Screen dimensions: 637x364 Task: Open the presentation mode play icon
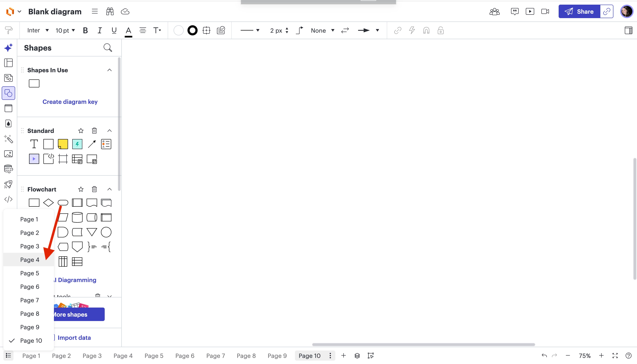click(530, 12)
